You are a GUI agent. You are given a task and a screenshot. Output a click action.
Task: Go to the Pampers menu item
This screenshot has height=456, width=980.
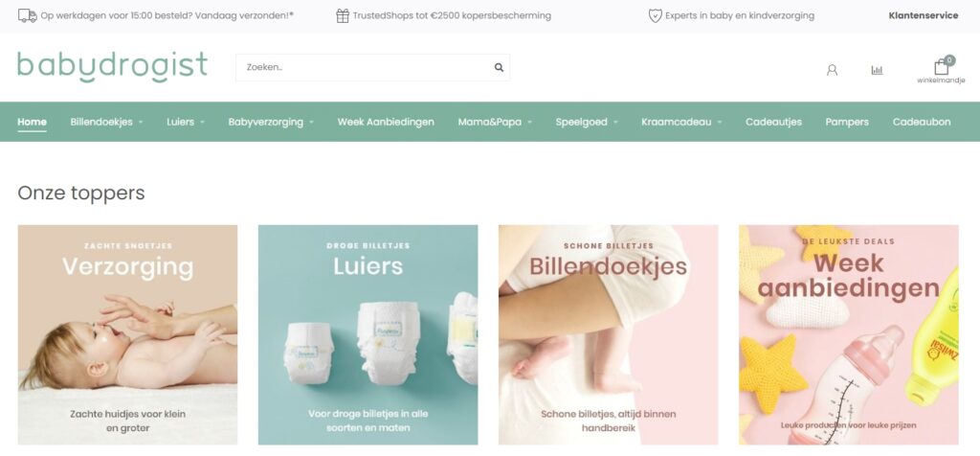[847, 122]
